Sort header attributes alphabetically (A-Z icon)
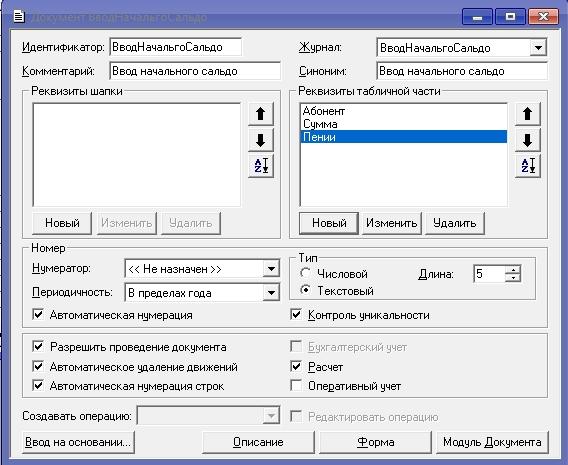Screen dimensions: 568x465 (260, 166)
